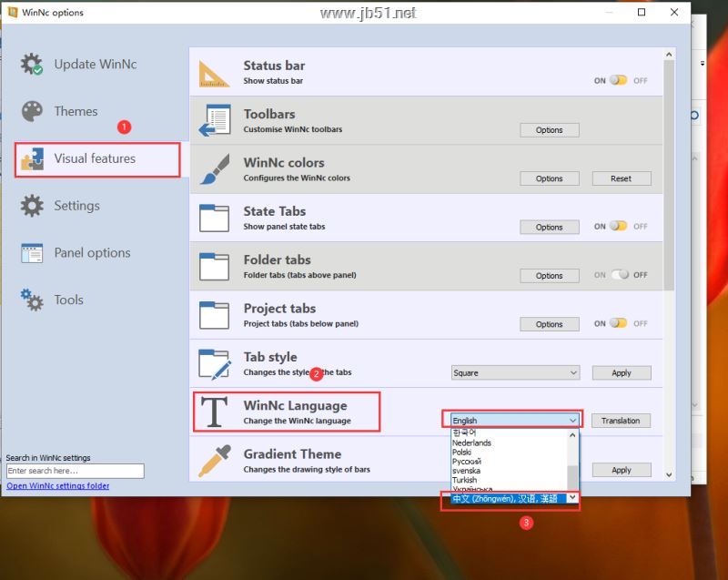Close the WinNc options window

coord(674,12)
